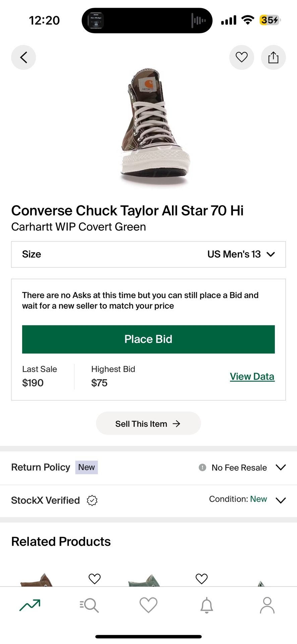Tap the New badge next to Return Policy
Viewport: 297px width, 644px height.
pos(86,467)
